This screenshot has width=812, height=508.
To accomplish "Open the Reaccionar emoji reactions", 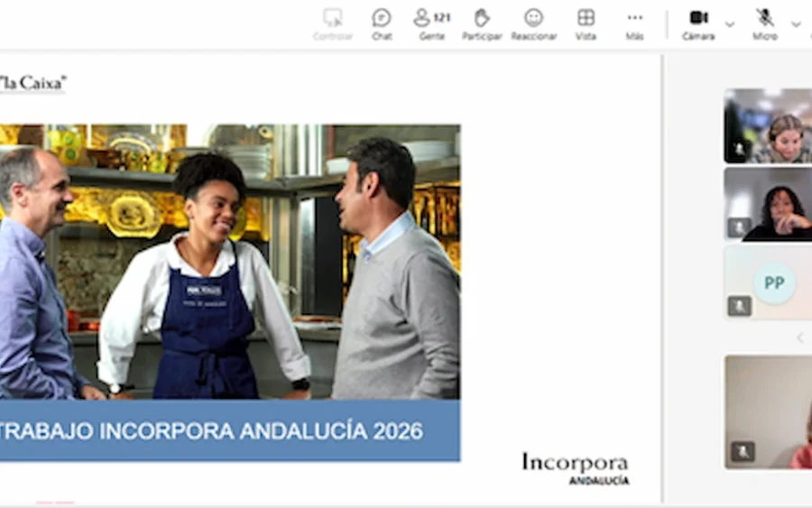I will pyautogui.click(x=533, y=23).
